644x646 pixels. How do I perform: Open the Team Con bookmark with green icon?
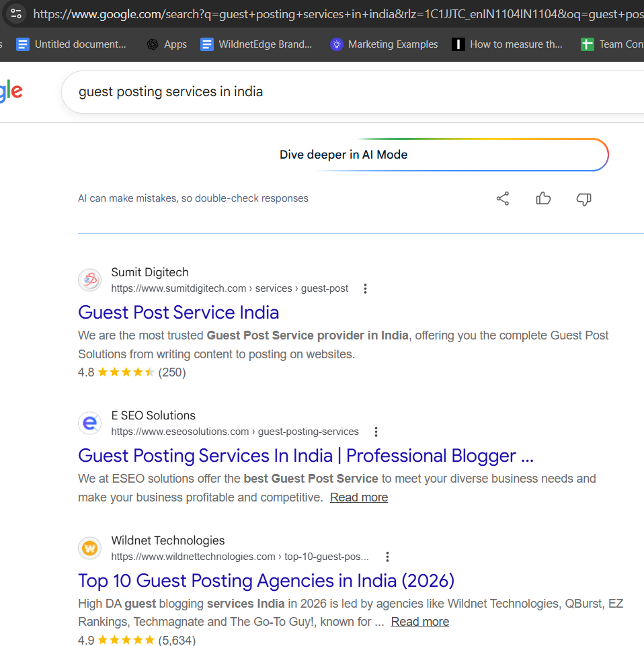[612, 44]
